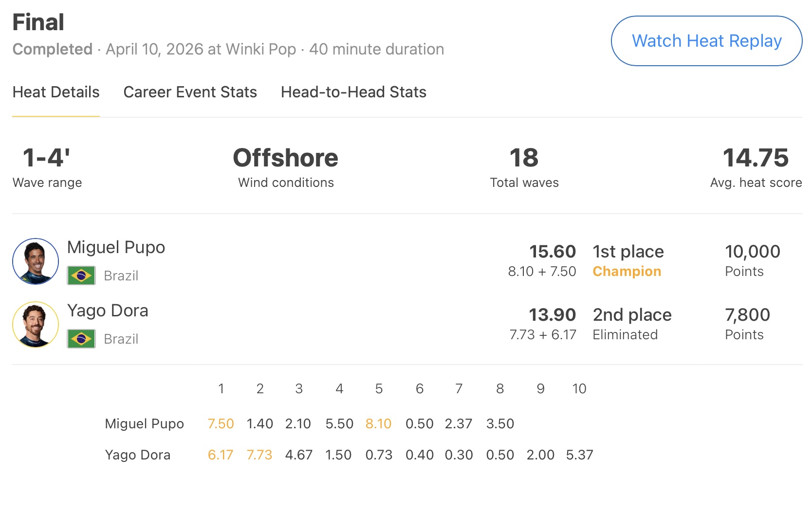The height and width of the screenshot is (513, 812).
Task: Switch to the Career Event Stats tab
Action: point(190,92)
